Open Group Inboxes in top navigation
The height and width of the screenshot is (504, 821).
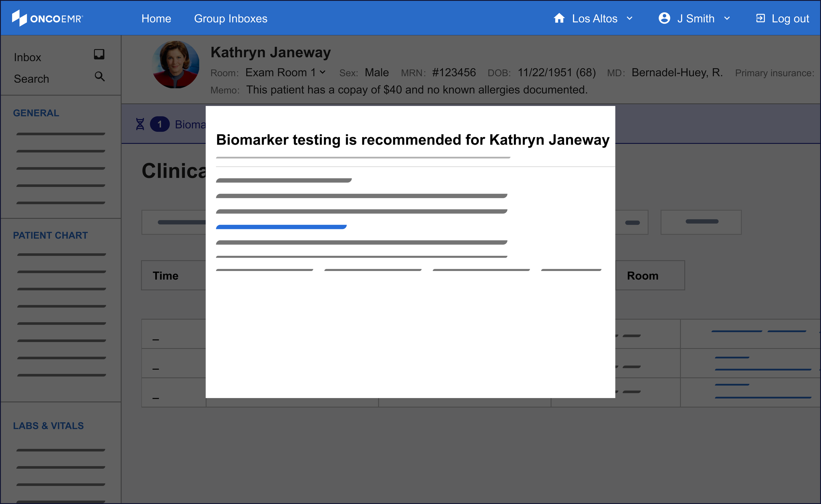tap(231, 18)
